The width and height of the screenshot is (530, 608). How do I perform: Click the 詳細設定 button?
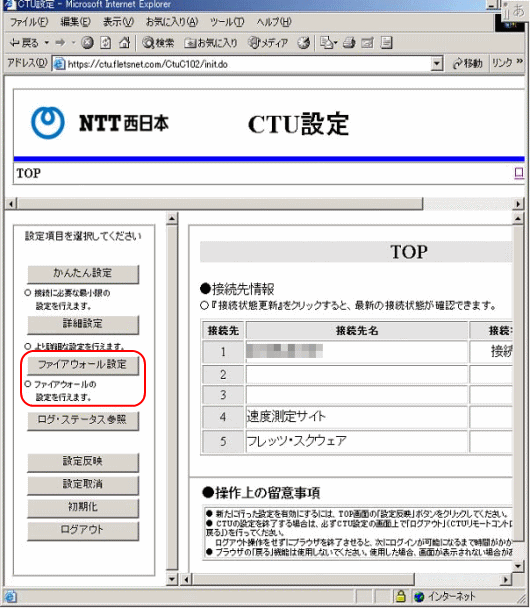tap(83, 324)
